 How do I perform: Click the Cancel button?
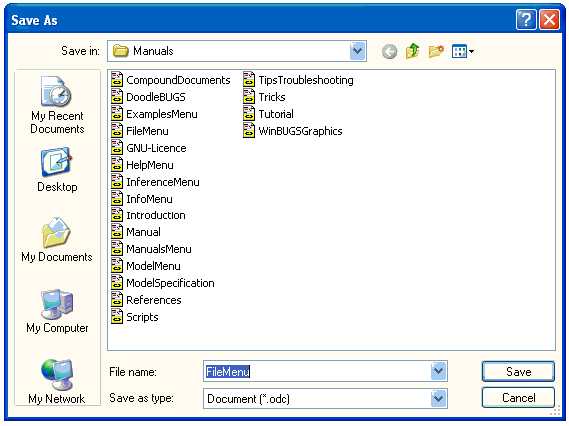point(518,398)
